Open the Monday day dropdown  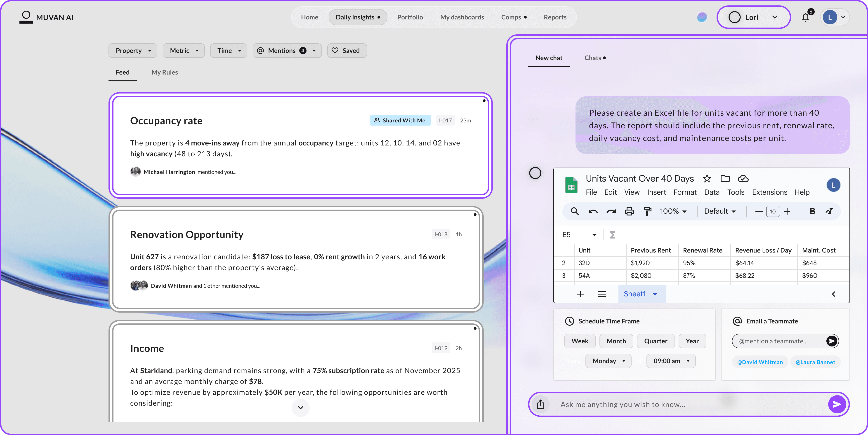[608, 361]
